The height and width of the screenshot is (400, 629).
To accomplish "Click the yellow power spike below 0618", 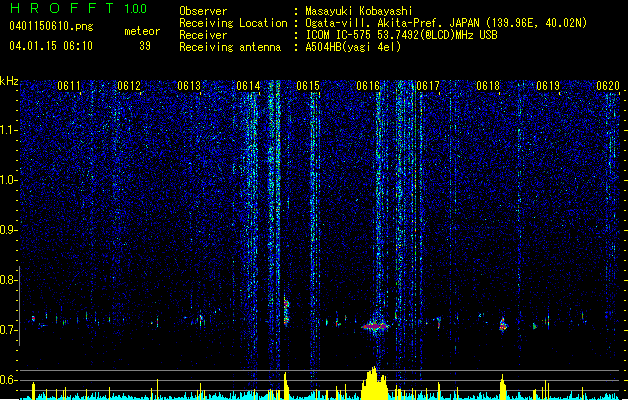I will click(503, 387).
